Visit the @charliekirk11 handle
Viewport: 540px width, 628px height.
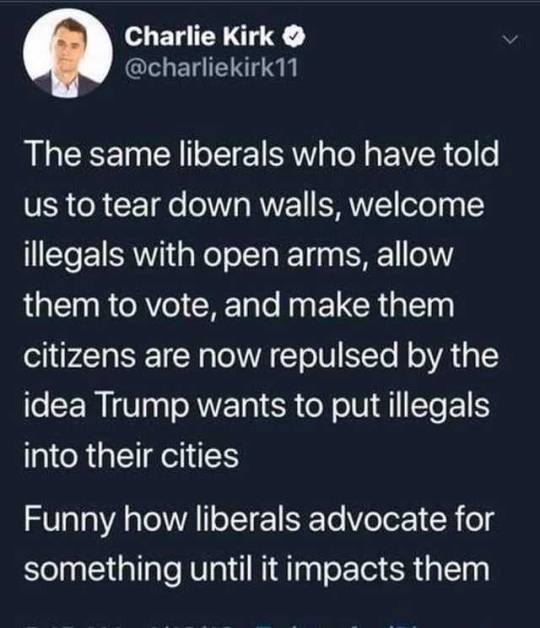(212, 68)
